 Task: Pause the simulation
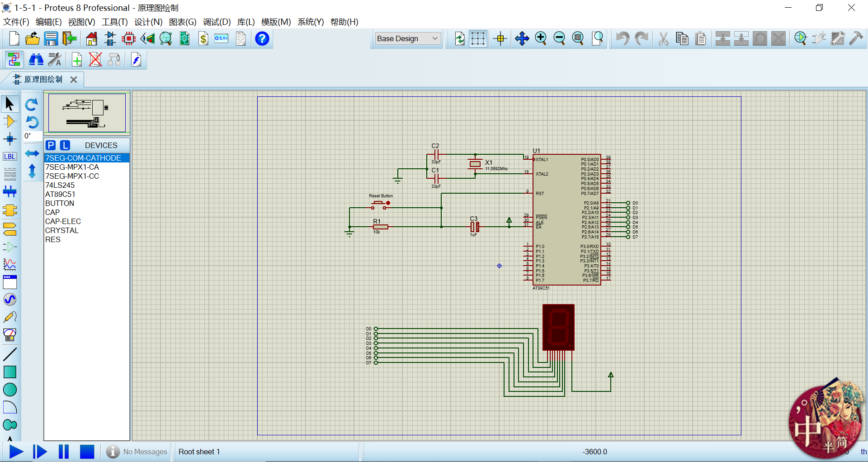(x=64, y=452)
